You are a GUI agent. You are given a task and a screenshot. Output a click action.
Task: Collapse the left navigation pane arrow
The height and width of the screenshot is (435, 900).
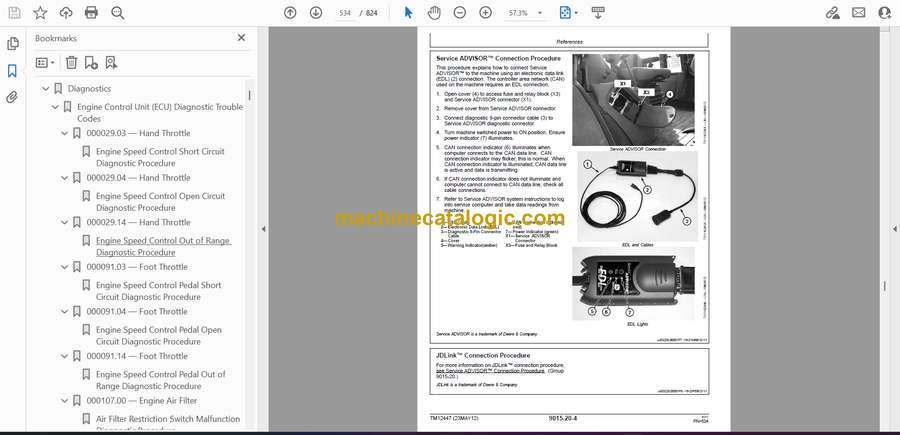(x=263, y=229)
